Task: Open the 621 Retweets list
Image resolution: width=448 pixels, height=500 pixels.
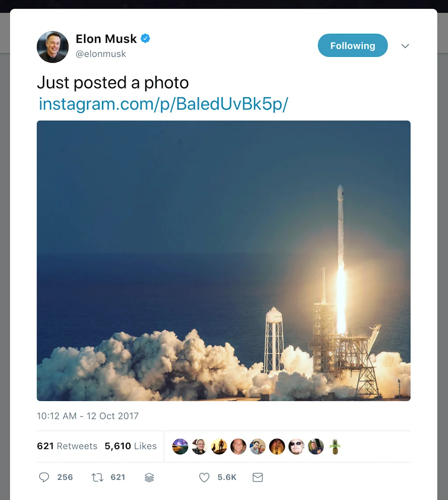Action: 67,446
